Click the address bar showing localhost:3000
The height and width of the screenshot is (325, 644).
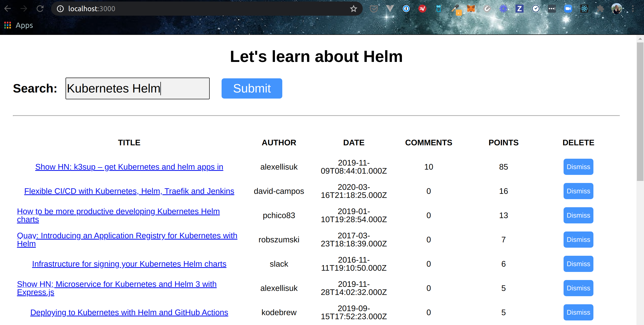(207, 9)
